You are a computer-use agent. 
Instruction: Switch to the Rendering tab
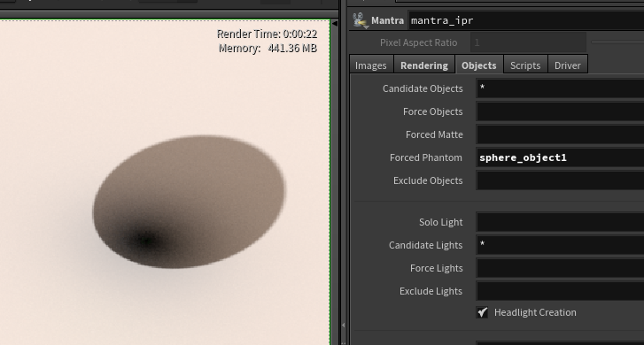(424, 65)
